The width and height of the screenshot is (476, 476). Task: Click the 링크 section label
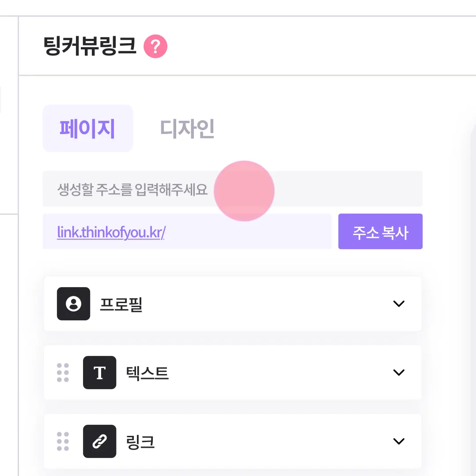point(140,442)
